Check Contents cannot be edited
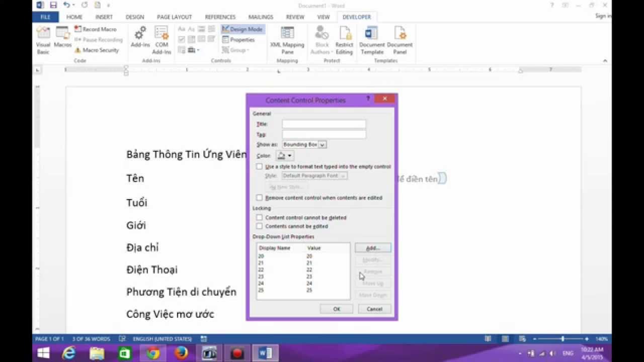This screenshot has height=362, width=644. pos(259,226)
